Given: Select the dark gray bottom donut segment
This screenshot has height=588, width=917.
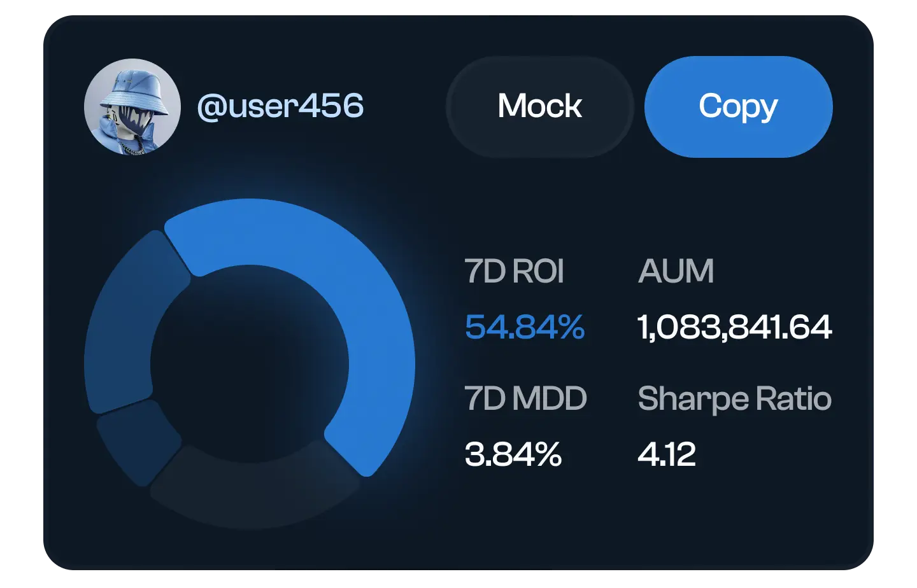Looking at the screenshot, I should [x=255, y=490].
